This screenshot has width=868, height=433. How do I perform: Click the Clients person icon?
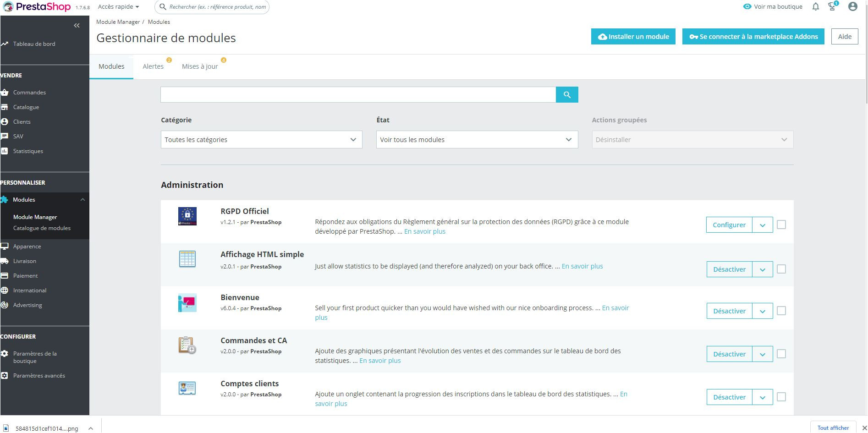(5, 122)
